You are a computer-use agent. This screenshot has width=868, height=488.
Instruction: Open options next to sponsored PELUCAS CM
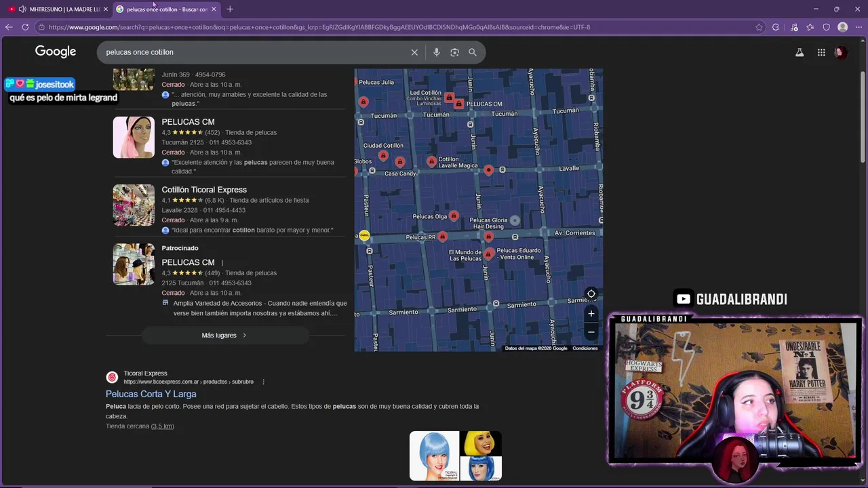222,263
